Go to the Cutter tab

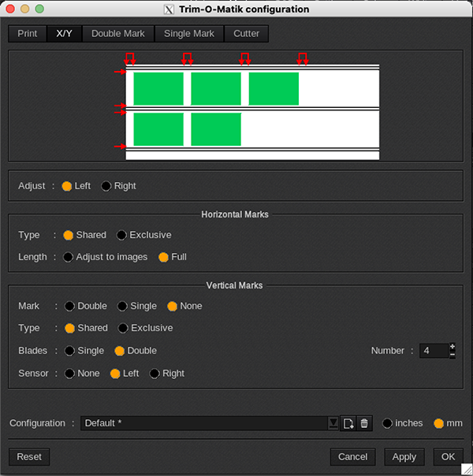(x=246, y=34)
